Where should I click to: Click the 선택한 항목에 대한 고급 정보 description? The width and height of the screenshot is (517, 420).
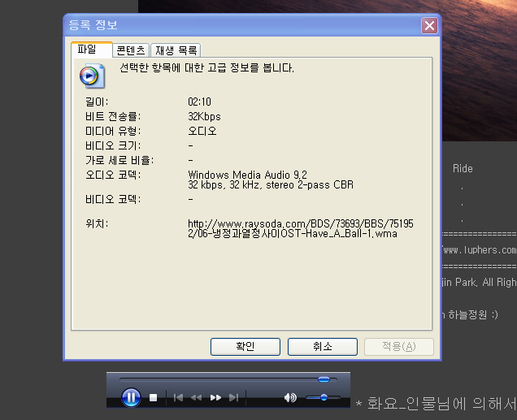pyautogui.click(x=206, y=68)
